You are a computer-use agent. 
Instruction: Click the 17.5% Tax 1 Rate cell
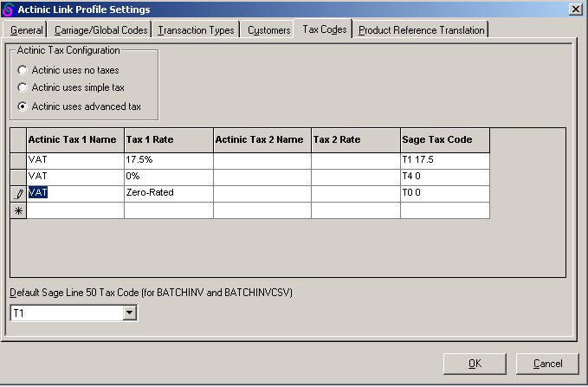tap(169, 160)
